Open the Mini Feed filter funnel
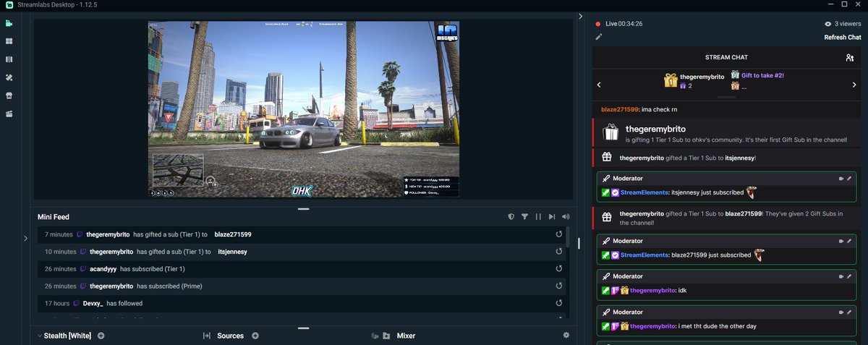 point(524,216)
